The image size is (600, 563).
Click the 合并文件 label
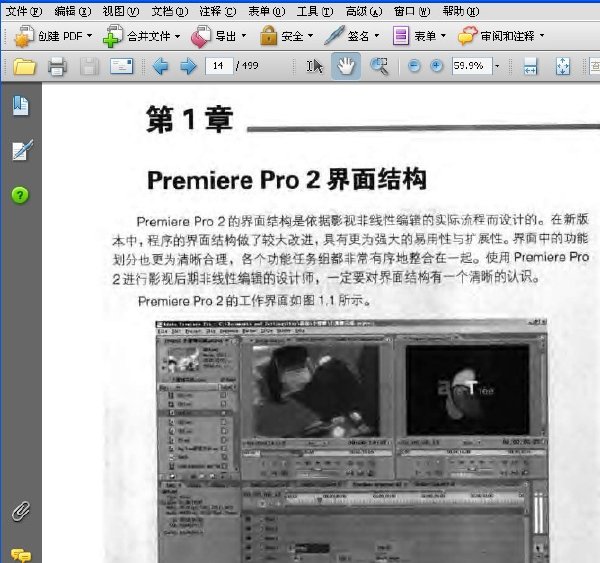click(x=149, y=36)
